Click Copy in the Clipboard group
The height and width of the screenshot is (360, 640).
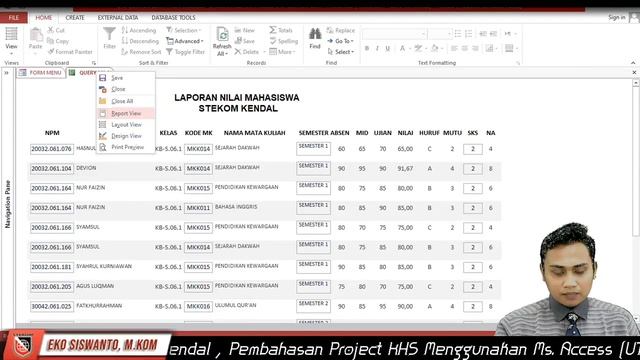(58, 41)
